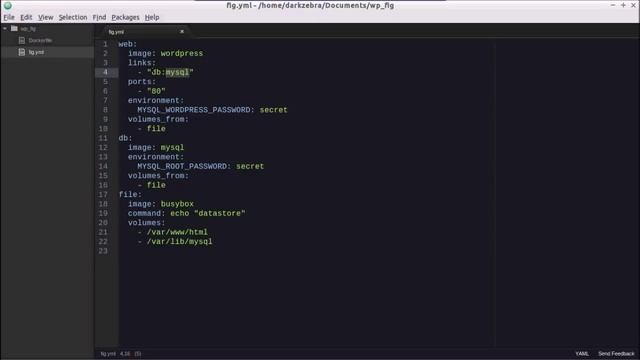
Task: Open the Packages menu
Action: pos(125,17)
